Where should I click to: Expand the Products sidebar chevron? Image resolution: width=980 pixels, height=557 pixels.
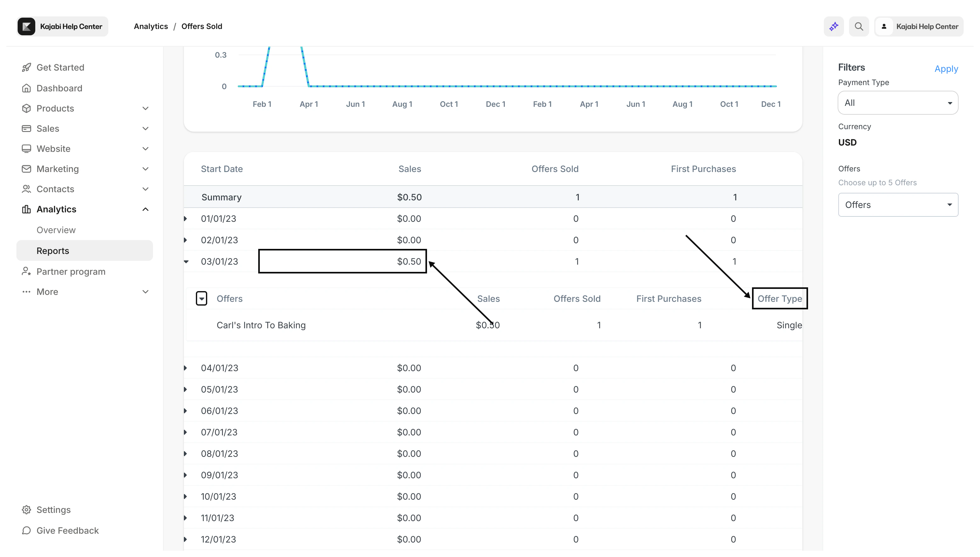(x=145, y=108)
